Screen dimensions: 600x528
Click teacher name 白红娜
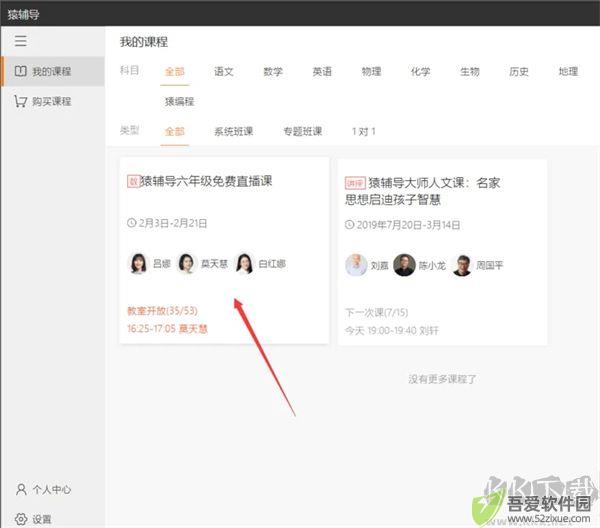click(x=272, y=264)
